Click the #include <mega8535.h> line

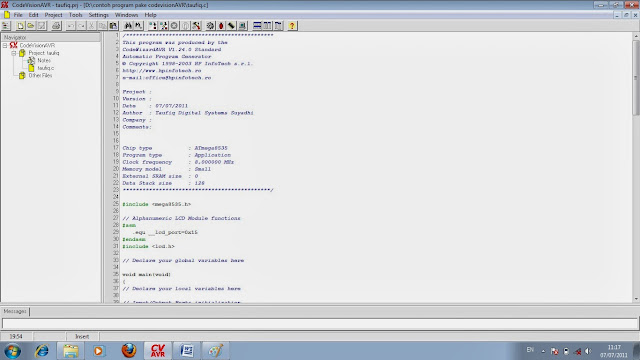157,204
